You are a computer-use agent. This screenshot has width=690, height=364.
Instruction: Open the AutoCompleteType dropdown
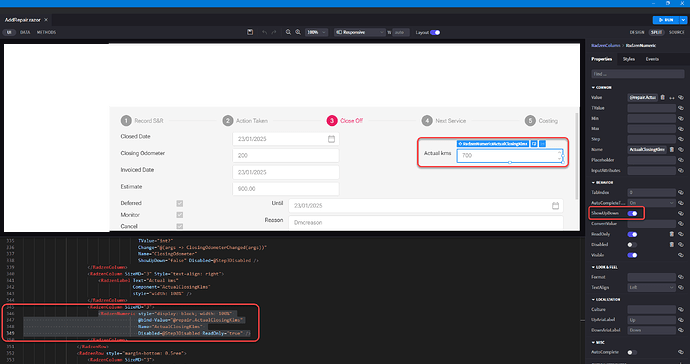pos(651,202)
